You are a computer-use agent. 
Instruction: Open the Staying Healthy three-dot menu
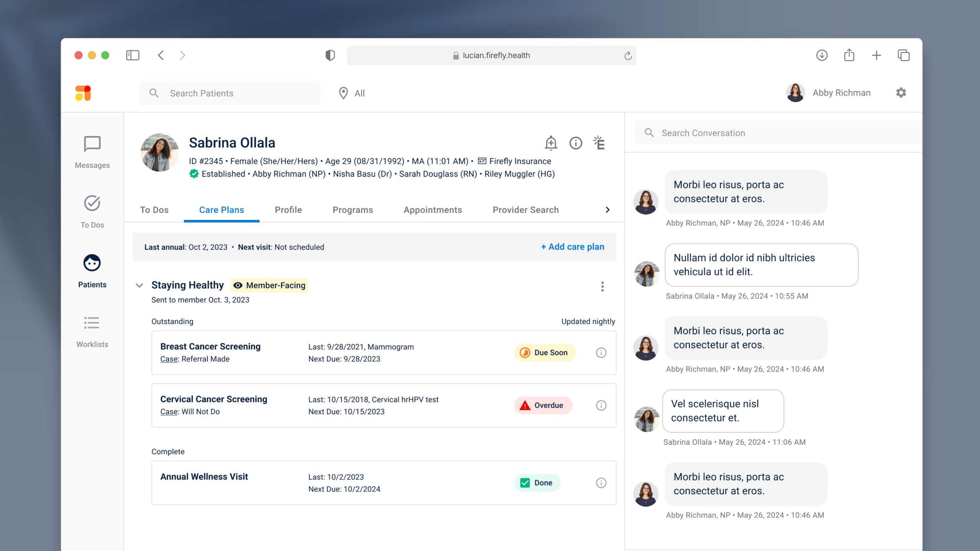tap(602, 286)
